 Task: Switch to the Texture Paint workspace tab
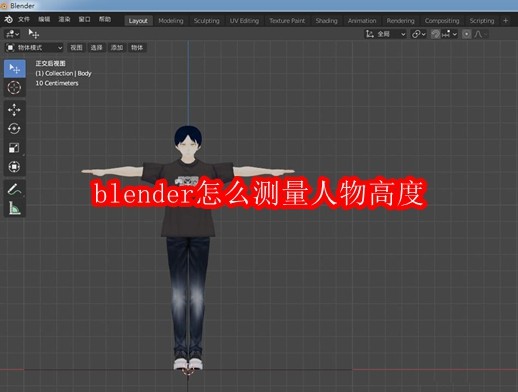tap(287, 21)
